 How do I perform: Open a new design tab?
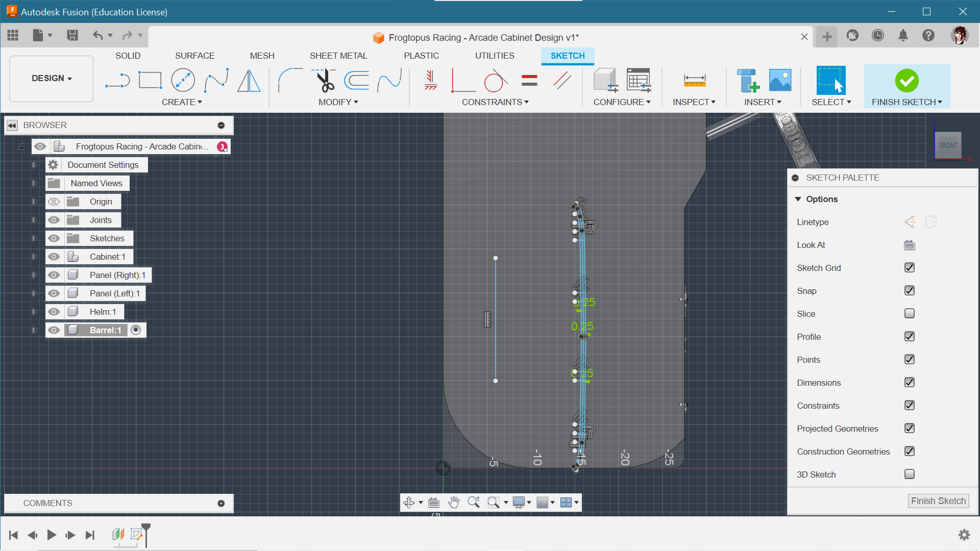pos(827,36)
